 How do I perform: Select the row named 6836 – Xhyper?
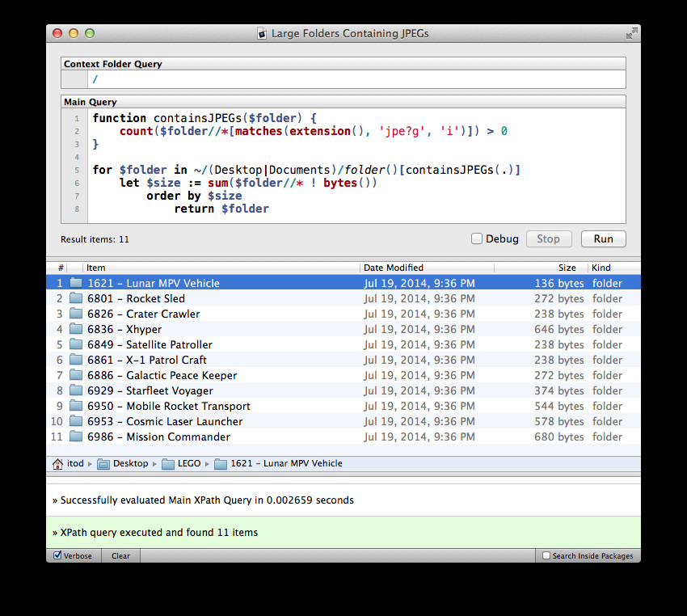(343, 329)
